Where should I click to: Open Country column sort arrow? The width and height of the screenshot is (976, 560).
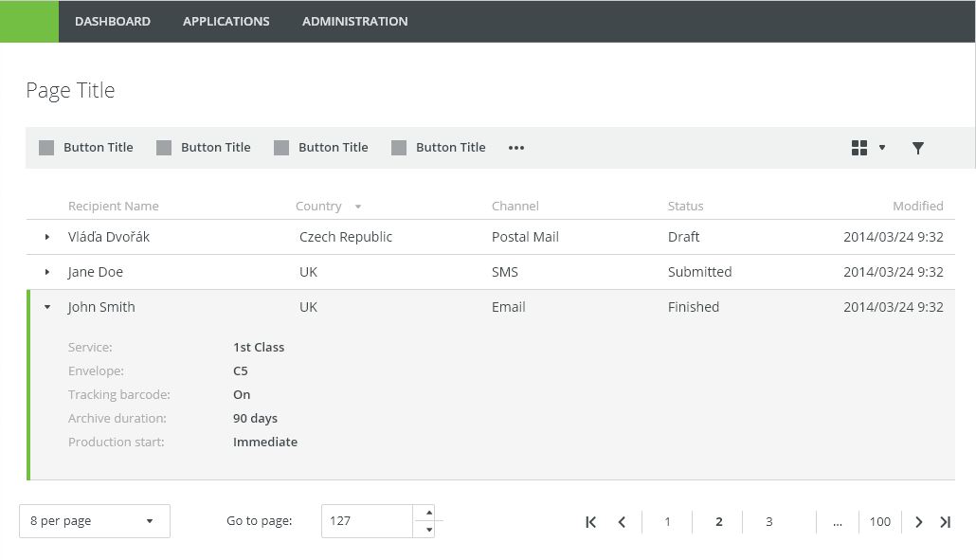point(358,207)
